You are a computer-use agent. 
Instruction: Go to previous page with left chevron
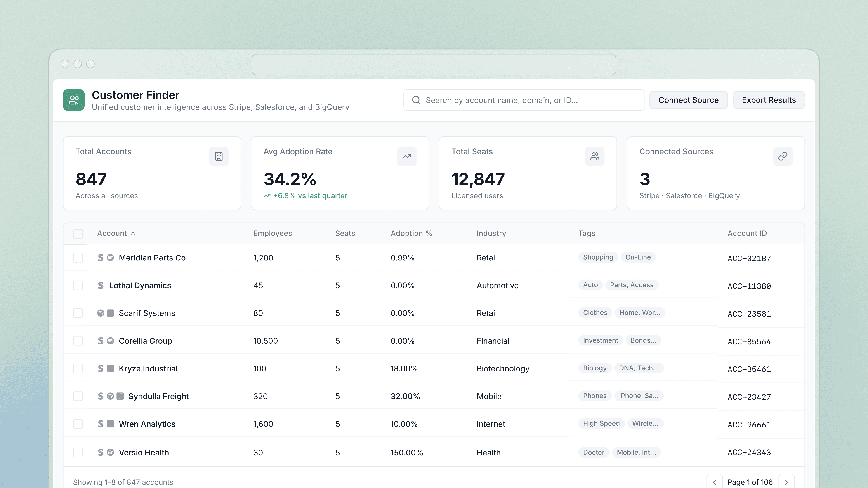[x=714, y=482]
